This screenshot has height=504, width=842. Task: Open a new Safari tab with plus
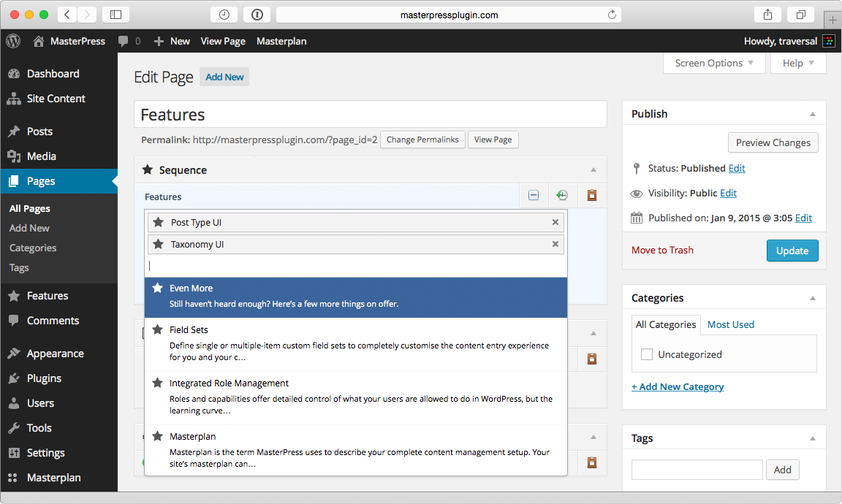832,20
